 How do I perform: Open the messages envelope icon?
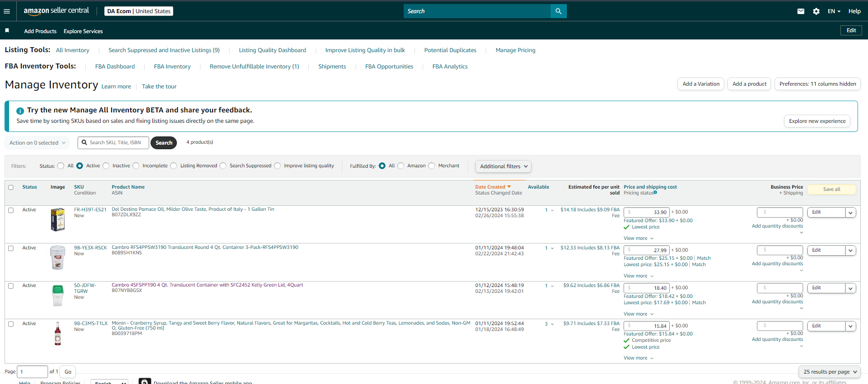801,11
